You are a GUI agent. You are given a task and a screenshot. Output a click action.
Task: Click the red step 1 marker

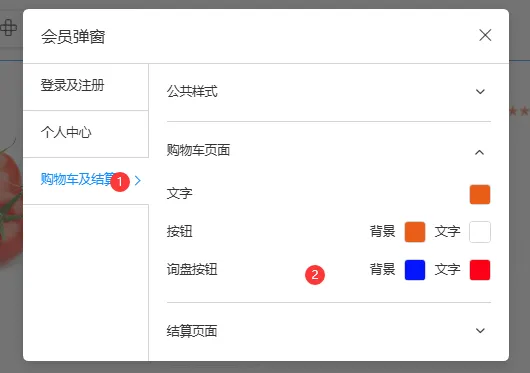pos(120,182)
